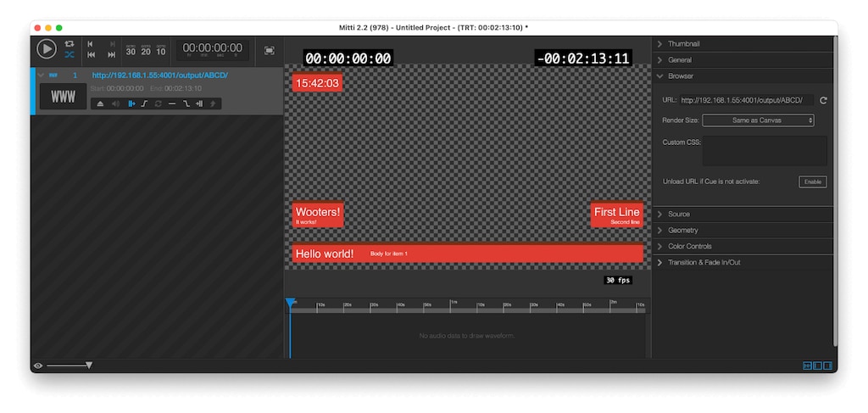The image size is (868, 413).
Task: Click the eject icon on cue 1
Action: pos(100,103)
